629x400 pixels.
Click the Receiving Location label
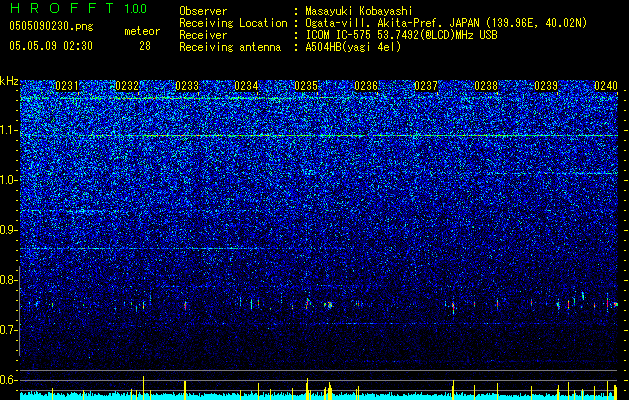coord(233,23)
